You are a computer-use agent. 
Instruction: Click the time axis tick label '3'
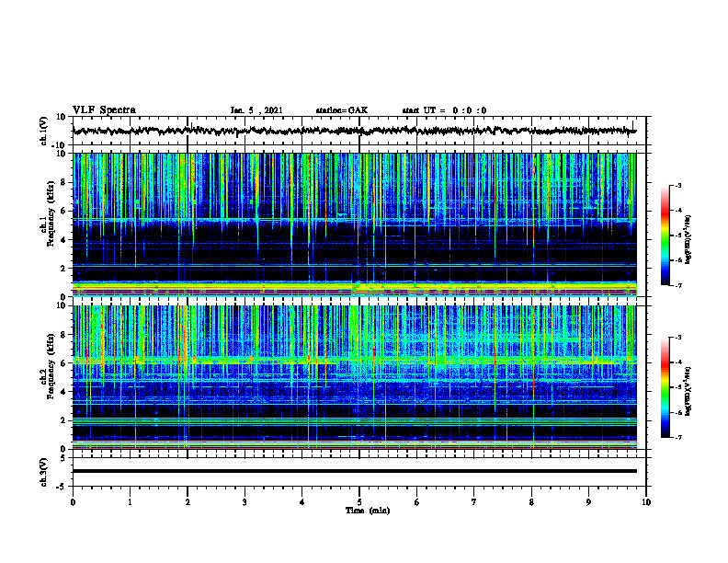(x=245, y=502)
